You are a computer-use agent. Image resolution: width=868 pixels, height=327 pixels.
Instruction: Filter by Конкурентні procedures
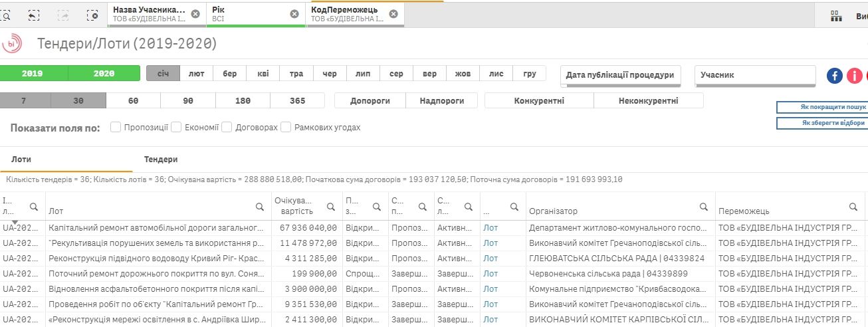pyautogui.click(x=539, y=101)
